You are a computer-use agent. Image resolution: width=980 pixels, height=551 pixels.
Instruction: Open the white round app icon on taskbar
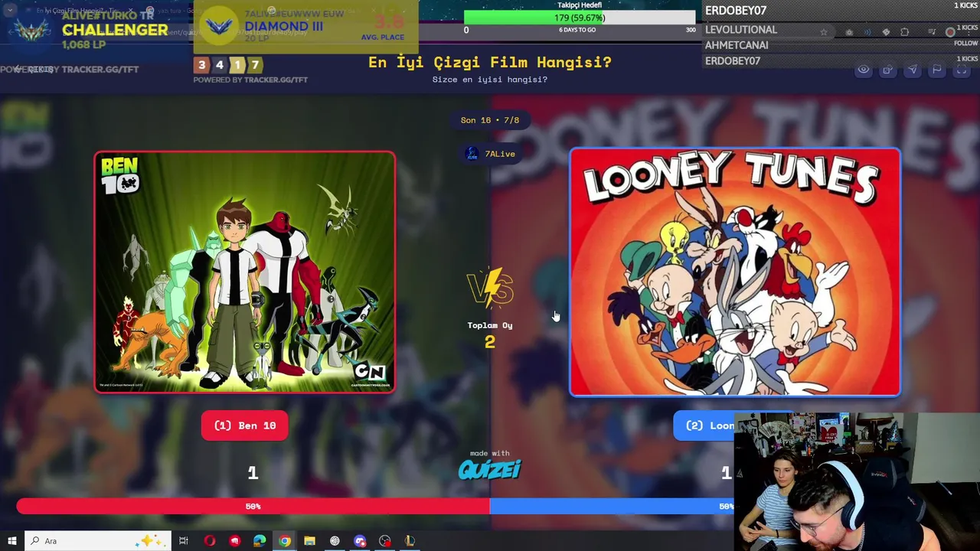tap(335, 541)
